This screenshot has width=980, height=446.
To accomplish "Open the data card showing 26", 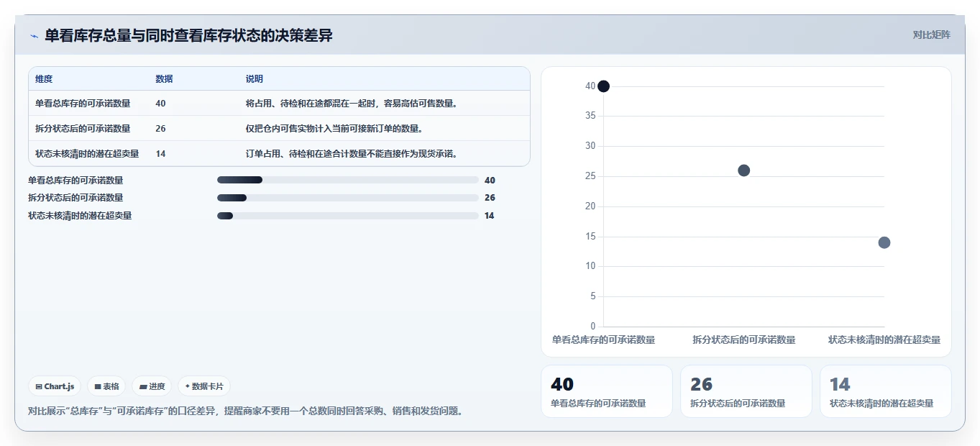I will point(746,391).
